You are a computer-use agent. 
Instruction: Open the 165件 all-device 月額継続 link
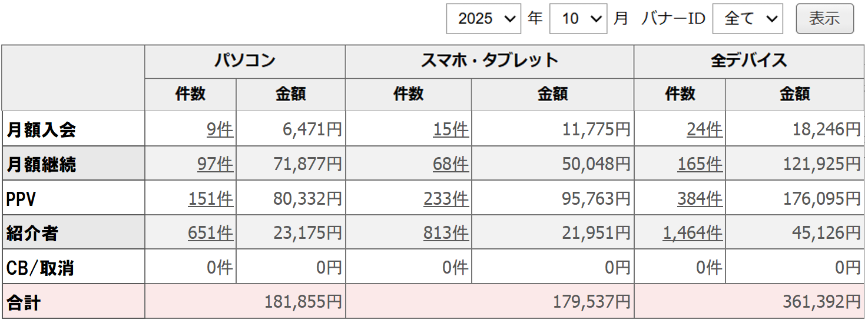pos(700,164)
